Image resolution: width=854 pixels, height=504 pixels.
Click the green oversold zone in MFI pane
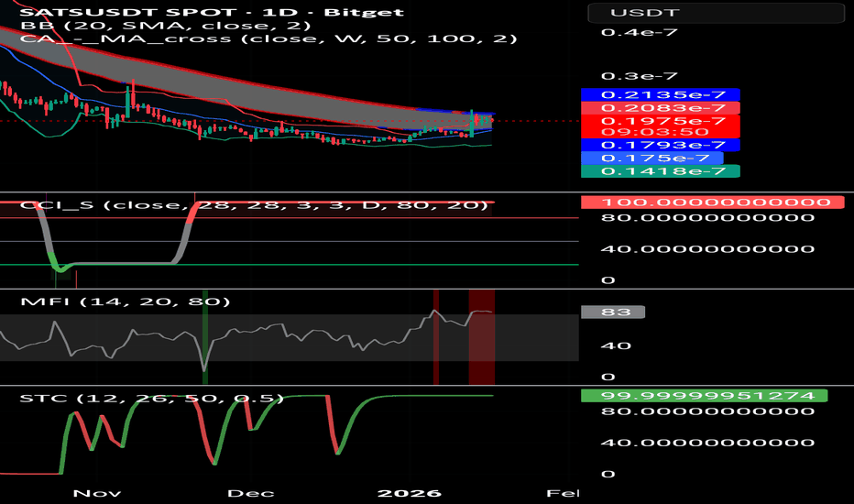tap(204, 337)
